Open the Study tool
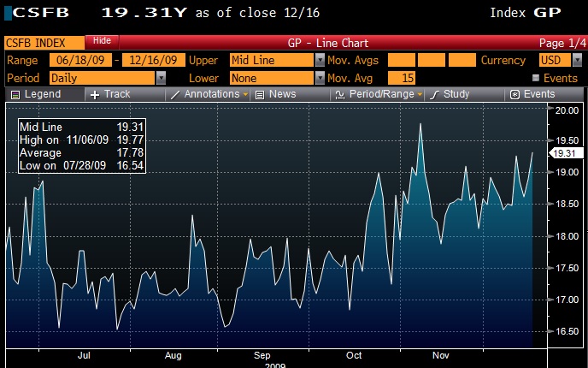The width and height of the screenshot is (588, 368). (435, 94)
